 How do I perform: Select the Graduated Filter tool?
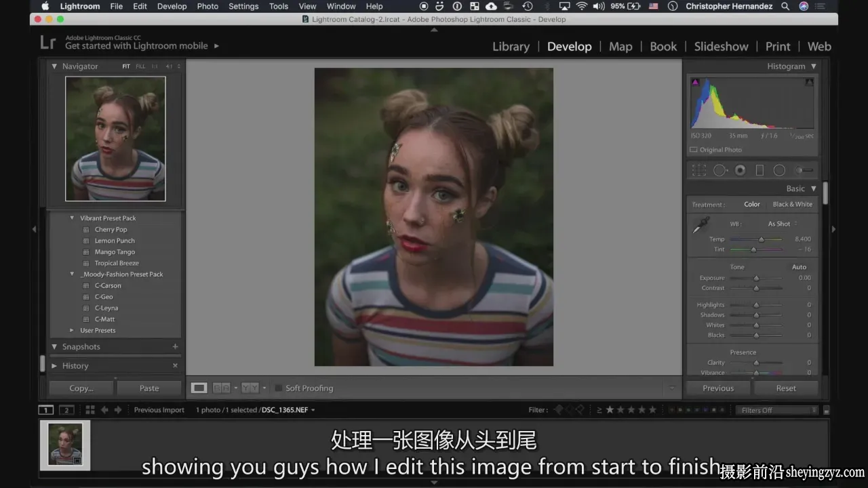[759, 170]
